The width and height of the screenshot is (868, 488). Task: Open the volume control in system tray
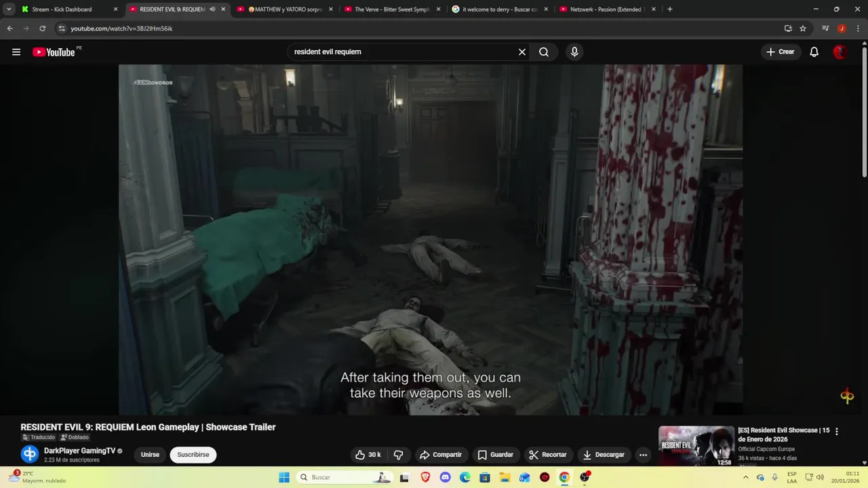click(820, 477)
